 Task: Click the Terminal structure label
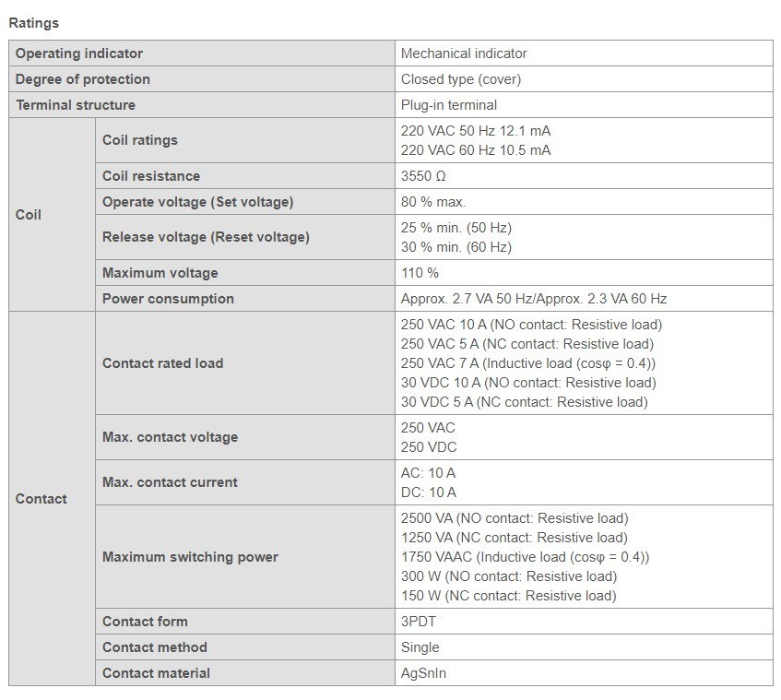76,105
